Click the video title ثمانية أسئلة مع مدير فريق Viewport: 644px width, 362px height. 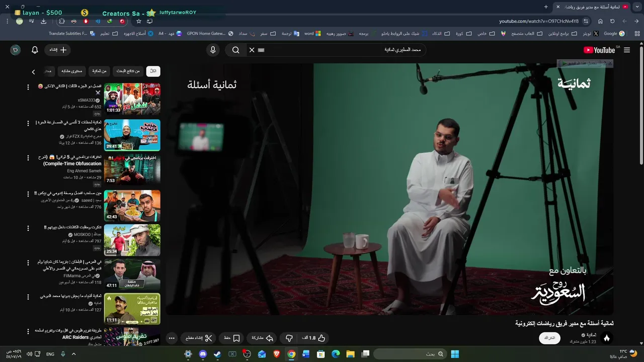tap(564, 323)
